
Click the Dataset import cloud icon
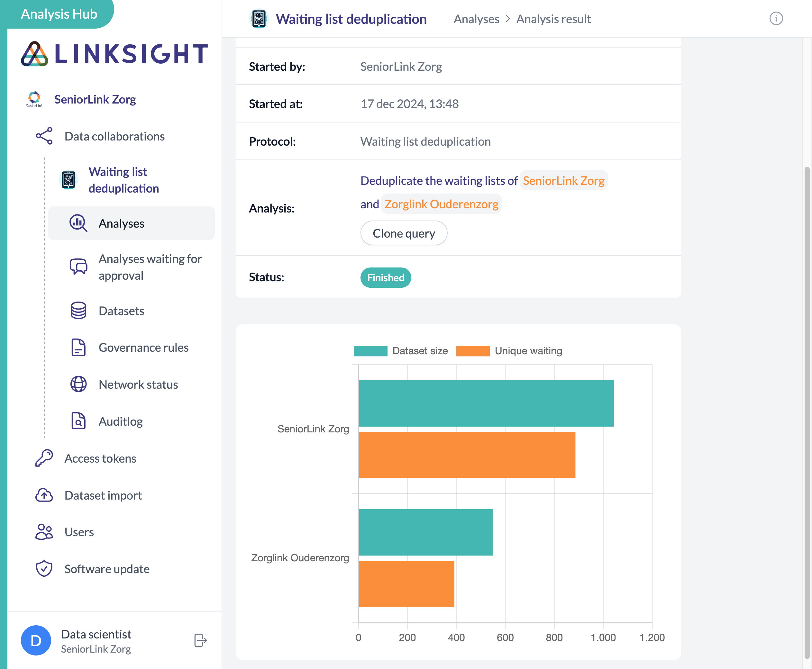44,495
